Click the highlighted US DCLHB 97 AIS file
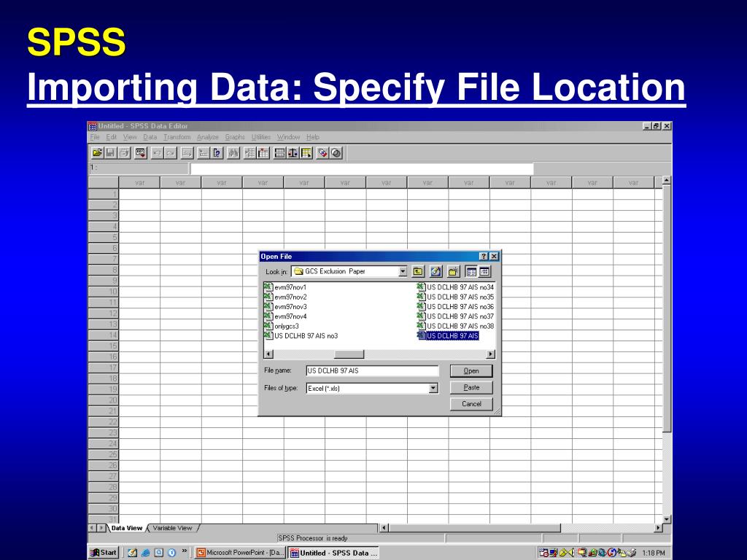Image resolution: width=747 pixels, height=560 pixels. coord(449,335)
